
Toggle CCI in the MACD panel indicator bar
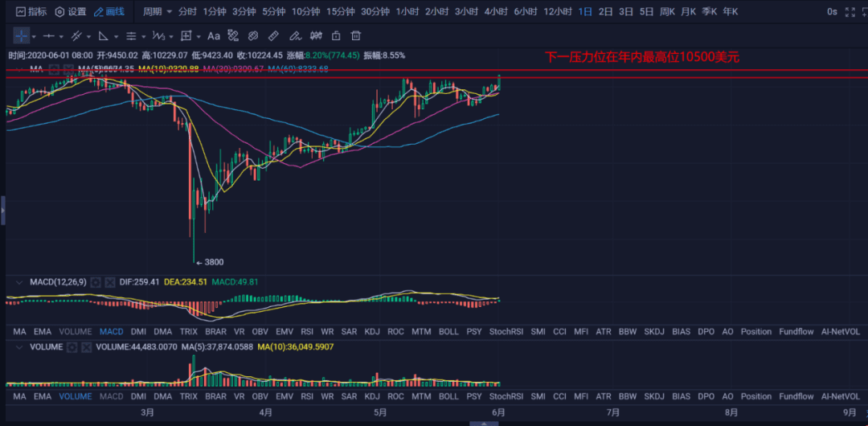click(559, 332)
